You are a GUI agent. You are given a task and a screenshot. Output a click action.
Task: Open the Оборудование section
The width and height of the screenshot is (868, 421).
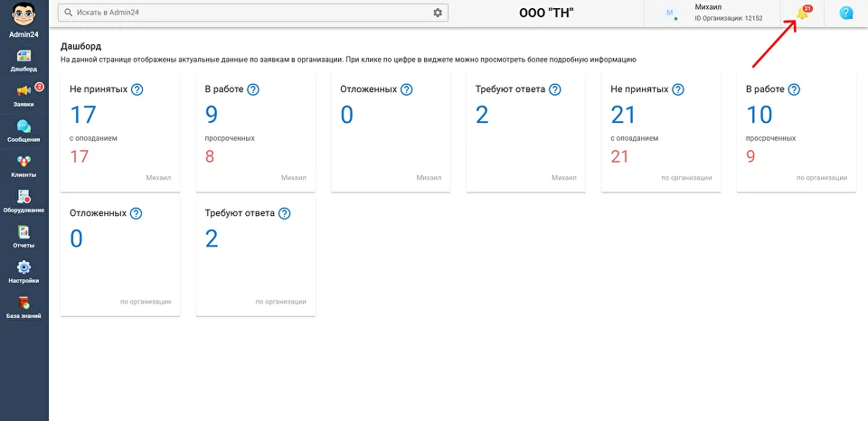click(x=24, y=201)
